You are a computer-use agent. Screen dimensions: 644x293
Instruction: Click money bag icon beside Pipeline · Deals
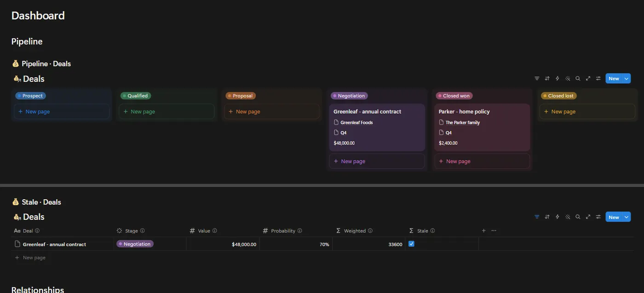(16, 63)
